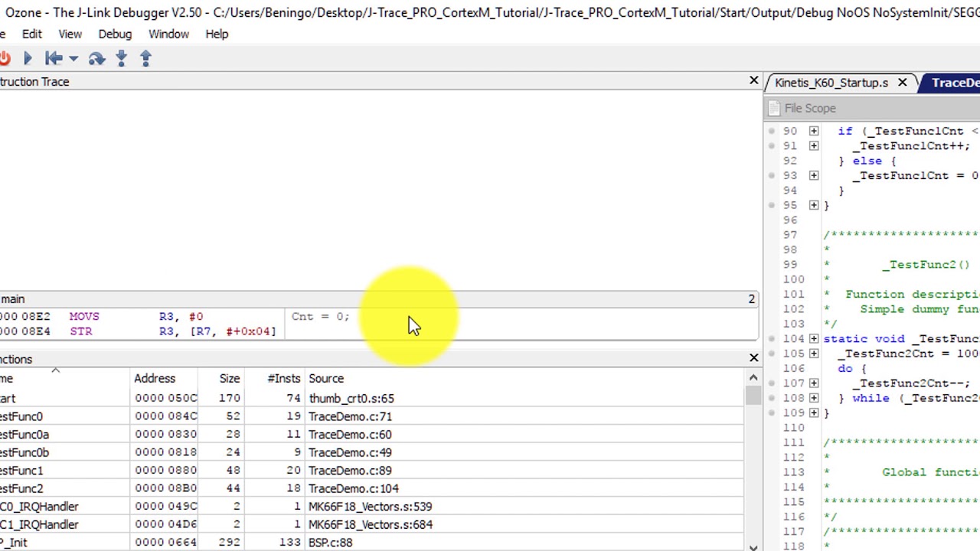Click address cell 0000 084C
980x551 pixels.
tap(165, 416)
